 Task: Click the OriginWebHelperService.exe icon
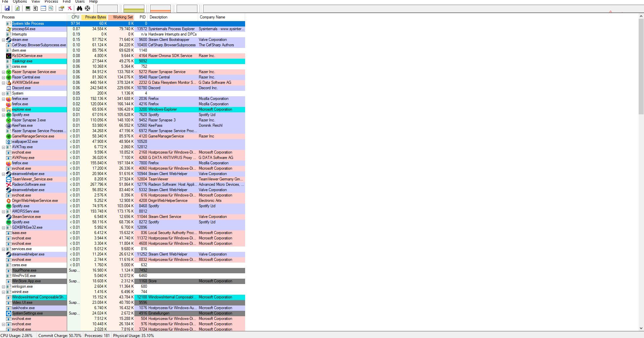point(9,201)
